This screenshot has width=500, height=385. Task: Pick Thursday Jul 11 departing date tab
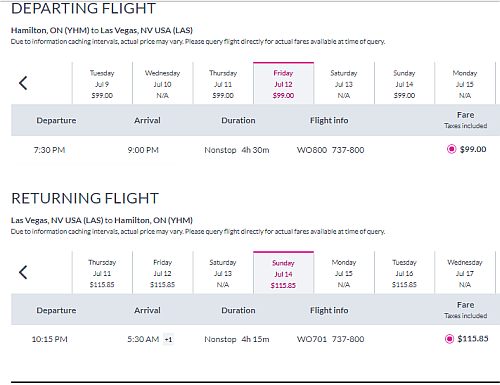point(223,83)
